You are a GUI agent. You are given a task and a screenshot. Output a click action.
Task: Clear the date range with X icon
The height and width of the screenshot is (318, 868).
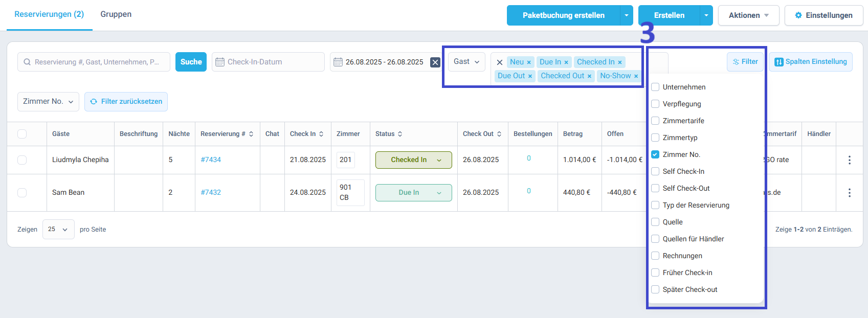pos(435,62)
